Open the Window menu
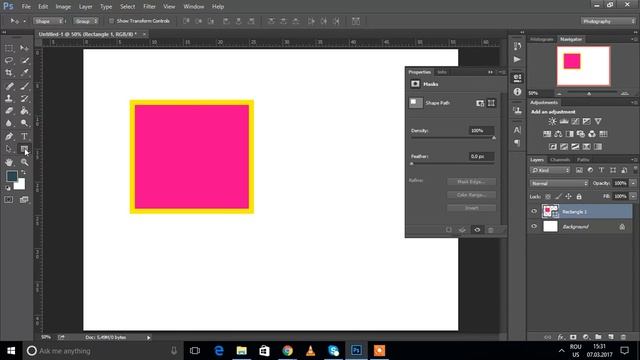Image resolution: width=640 pixels, height=360 pixels. 193,7
